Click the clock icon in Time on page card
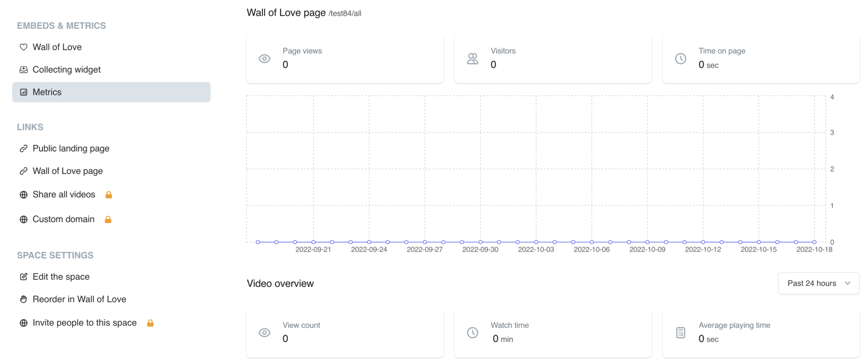868x361 pixels. (681, 59)
